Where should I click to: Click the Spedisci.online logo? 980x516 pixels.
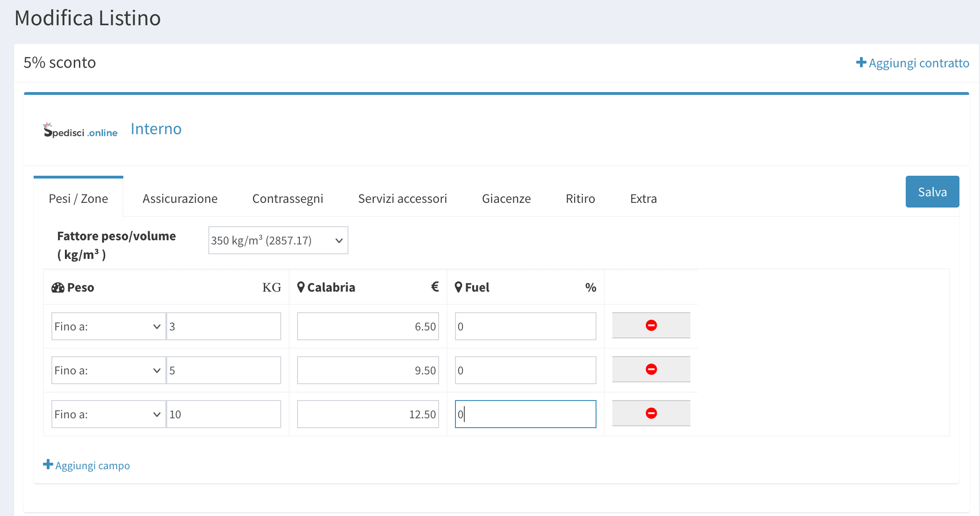80,131
